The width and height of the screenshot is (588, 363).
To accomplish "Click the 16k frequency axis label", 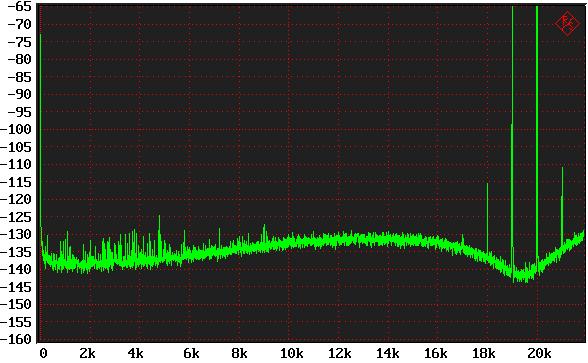I will (x=436, y=353).
